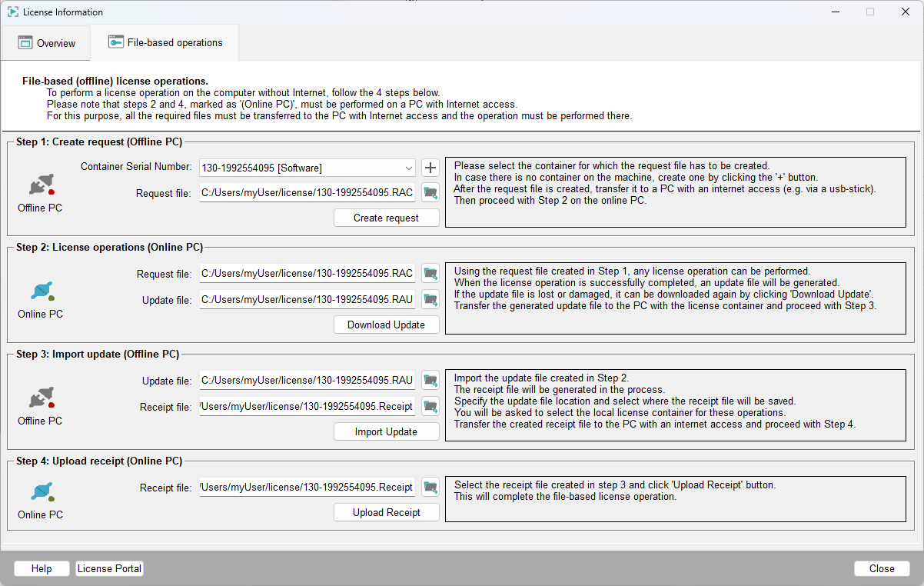Image resolution: width=924 pixels, height=586 pixels.
Task: Click the File-based operations tab key icon
Action: click(116, 42)
